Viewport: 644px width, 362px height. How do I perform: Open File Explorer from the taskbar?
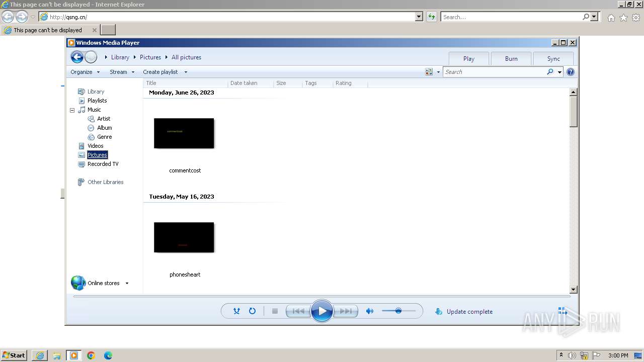57,355
